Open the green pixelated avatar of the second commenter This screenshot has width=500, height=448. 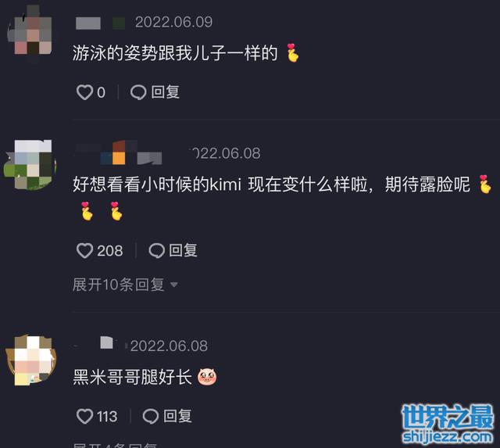pos(30,164)
